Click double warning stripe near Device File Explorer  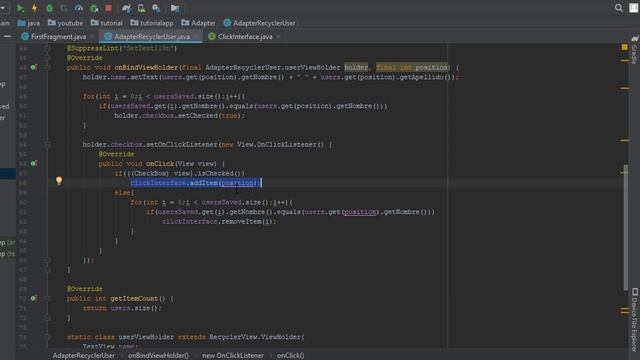coord(624,311)
